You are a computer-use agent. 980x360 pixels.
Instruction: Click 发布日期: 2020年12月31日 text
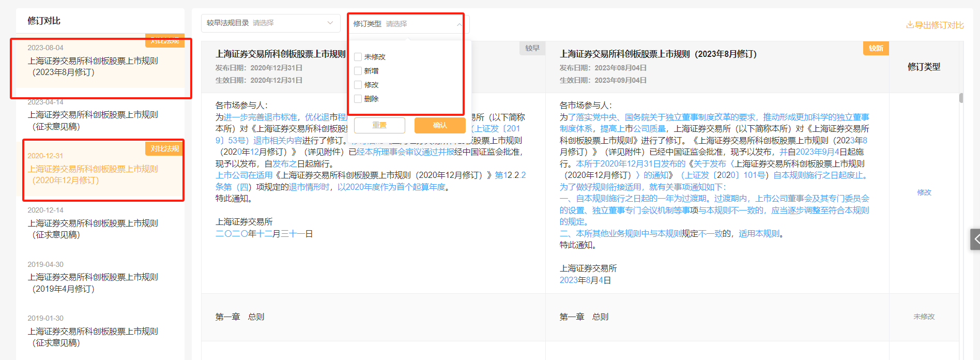259,68
